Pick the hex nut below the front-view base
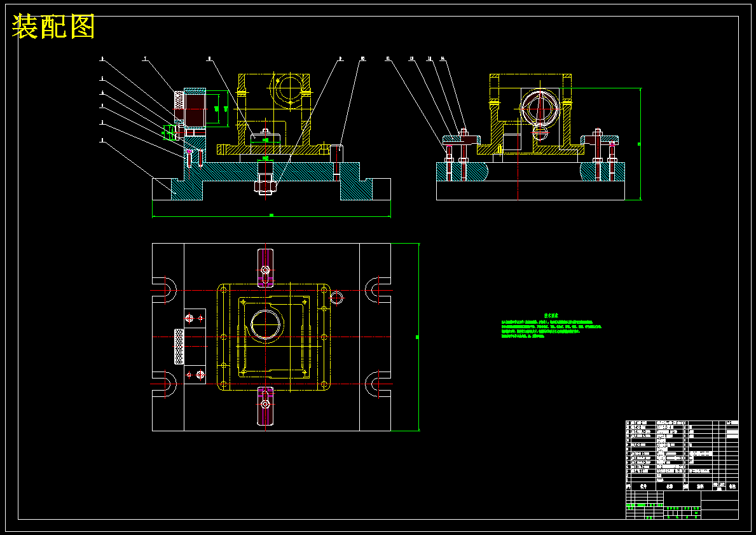 click(x=265, y=186)
